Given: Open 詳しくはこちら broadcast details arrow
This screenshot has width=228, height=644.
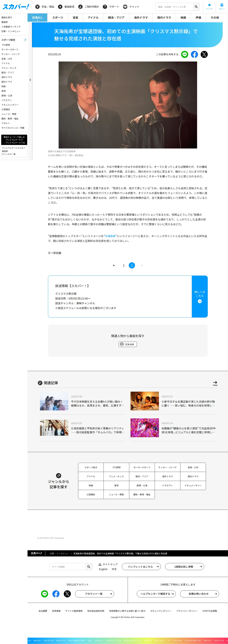Looking at the screenshot, I should (x=200, y=296).
